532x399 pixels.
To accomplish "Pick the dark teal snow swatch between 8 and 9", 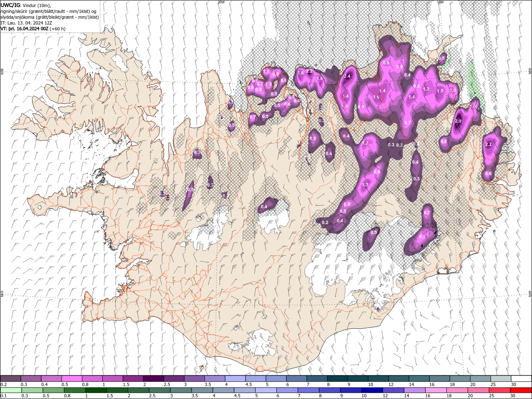I will pyautogui.click(x=337, y=379).
